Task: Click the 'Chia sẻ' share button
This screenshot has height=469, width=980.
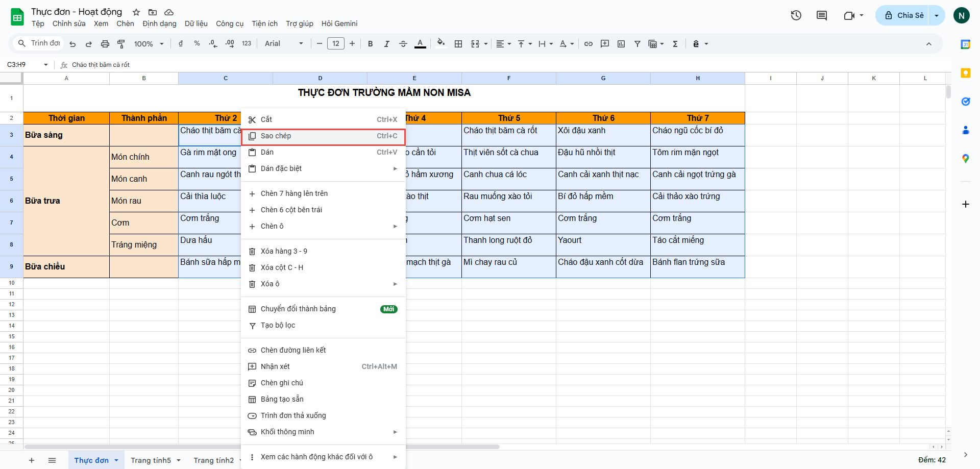Action: (904, 15)
